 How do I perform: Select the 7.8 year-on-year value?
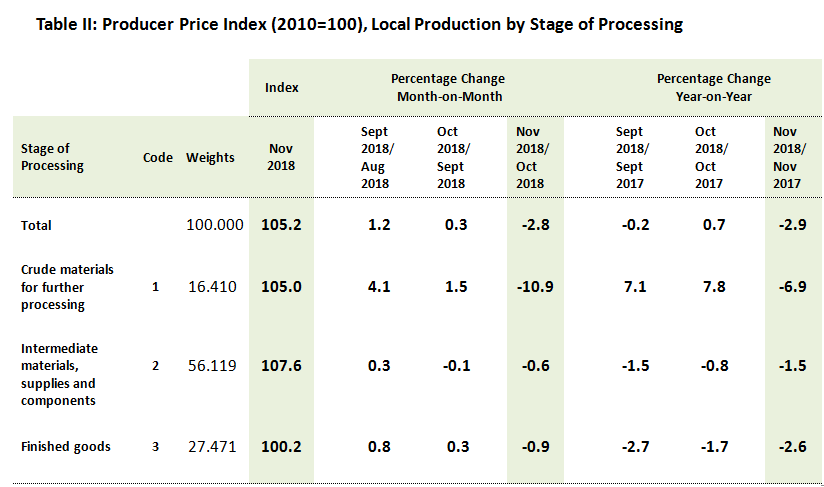click(x=706, y=288)
